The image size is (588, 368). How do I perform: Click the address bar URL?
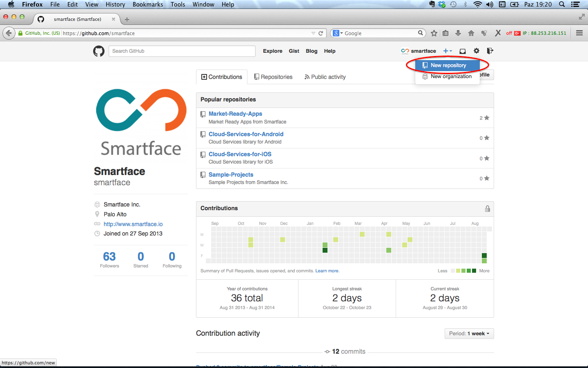tap(99, 34)
